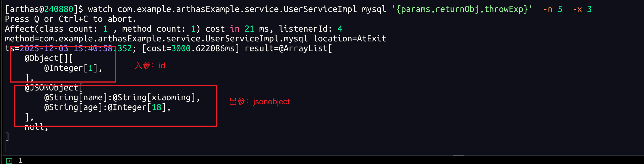
Task: Click the arthas@240880 prompt text
Action: [x=41, y=9]
